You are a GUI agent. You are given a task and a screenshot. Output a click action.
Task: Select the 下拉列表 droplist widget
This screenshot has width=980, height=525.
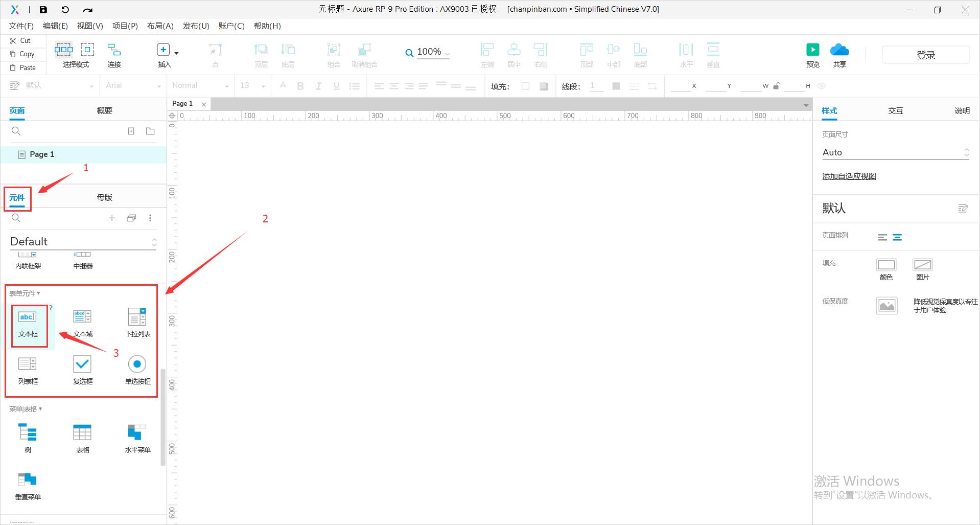(x=138, y=323)
